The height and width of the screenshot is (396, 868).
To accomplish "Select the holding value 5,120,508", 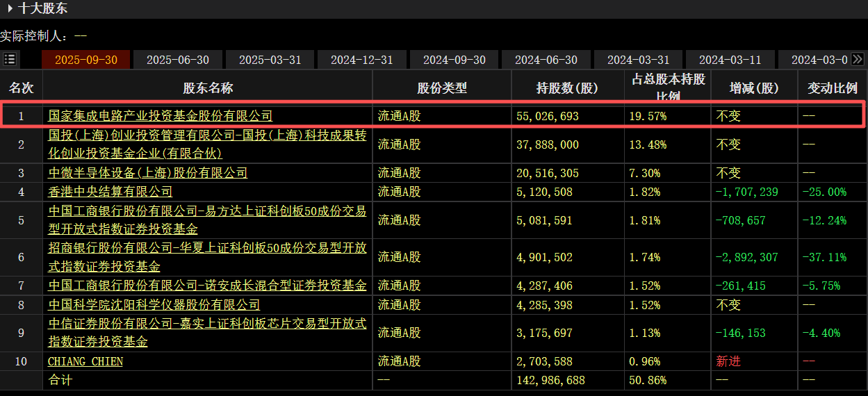I will coord(544,192).
